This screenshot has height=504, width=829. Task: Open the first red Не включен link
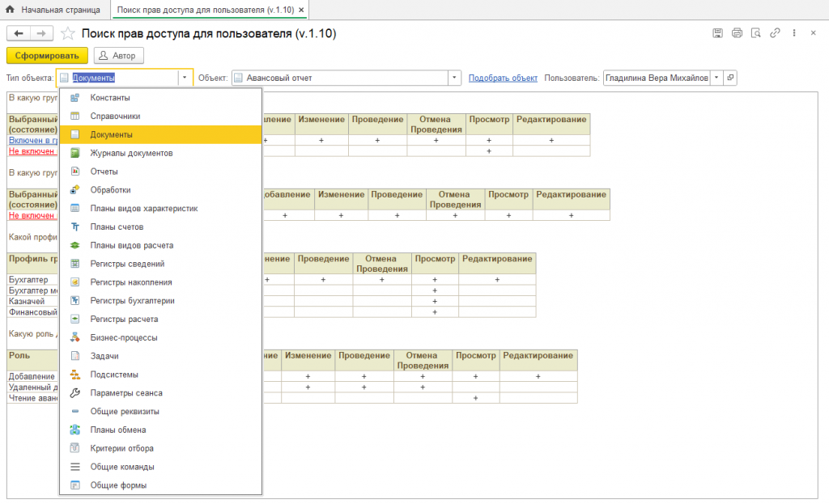pyautogui.click(x=32, y=151)
